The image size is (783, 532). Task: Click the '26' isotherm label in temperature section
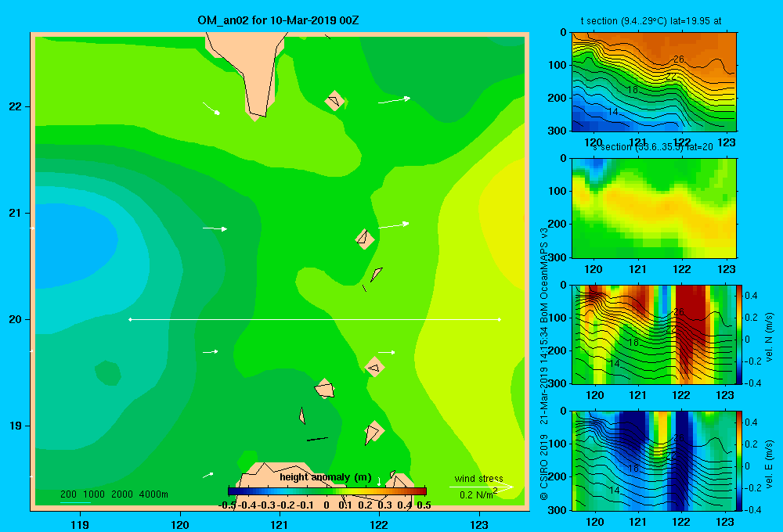679,59
